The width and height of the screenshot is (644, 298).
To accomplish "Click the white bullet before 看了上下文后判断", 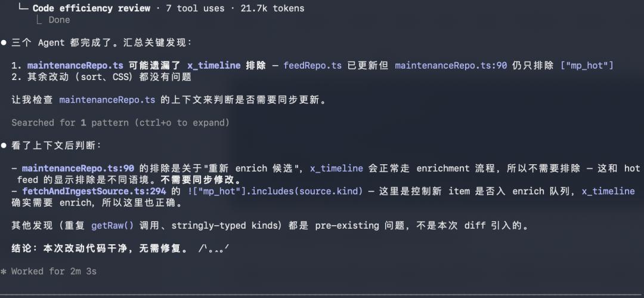I will (4, 146).
